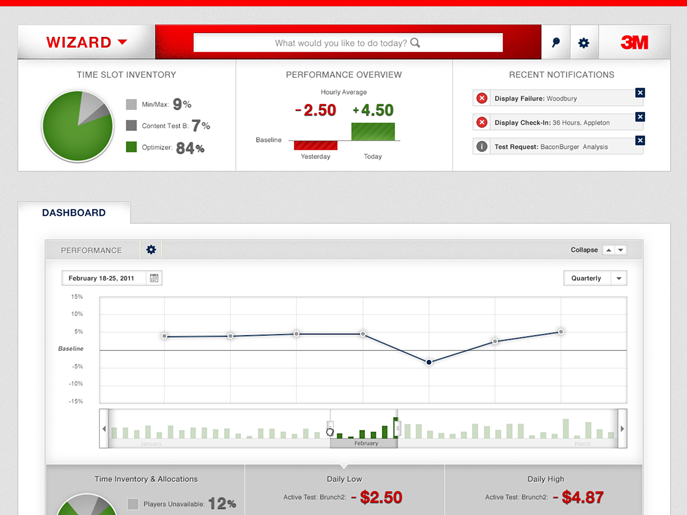
Task: Click the Collapse up arrow
Action: click(x=609, y=250)
